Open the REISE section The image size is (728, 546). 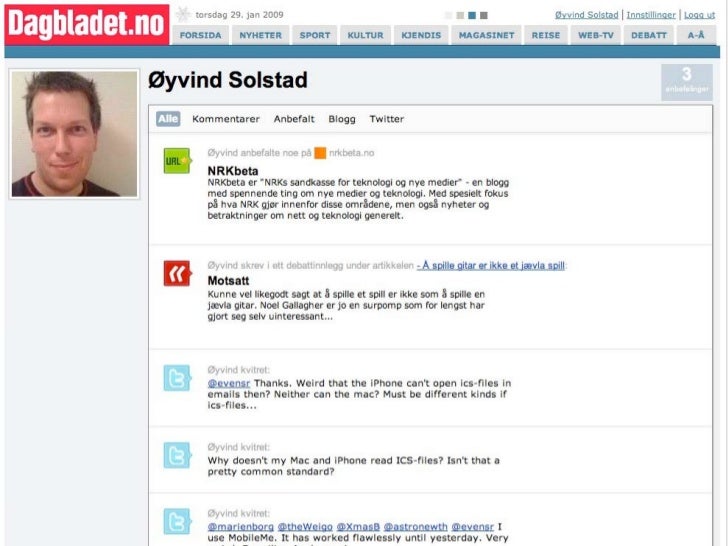click(546, 35)
